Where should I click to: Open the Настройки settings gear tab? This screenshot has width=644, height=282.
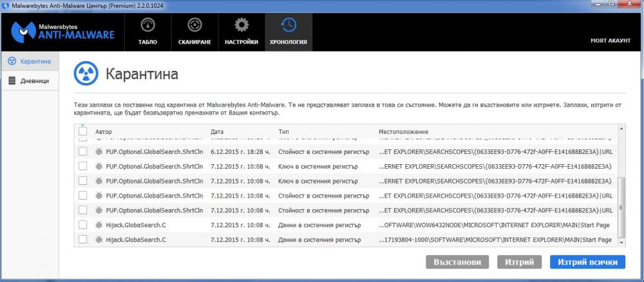click(241, 32)
